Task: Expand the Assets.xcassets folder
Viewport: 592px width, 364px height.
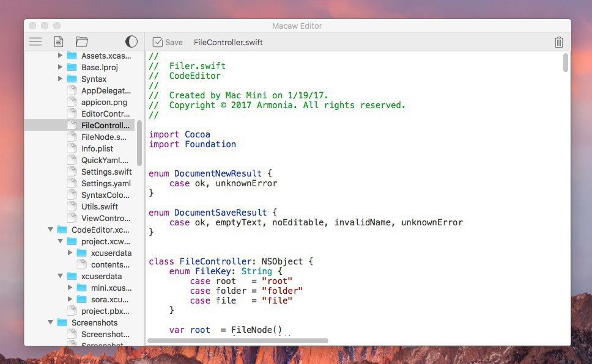Action: [61, 56]
